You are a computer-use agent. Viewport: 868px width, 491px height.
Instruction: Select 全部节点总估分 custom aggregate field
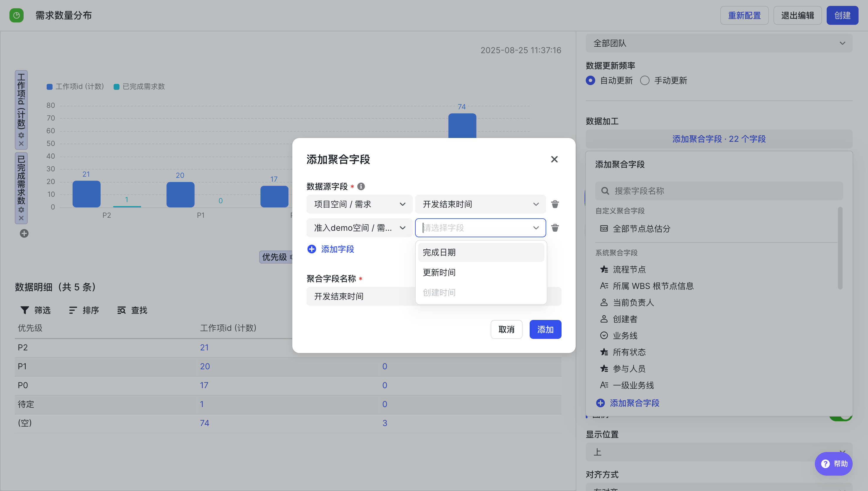716,229
